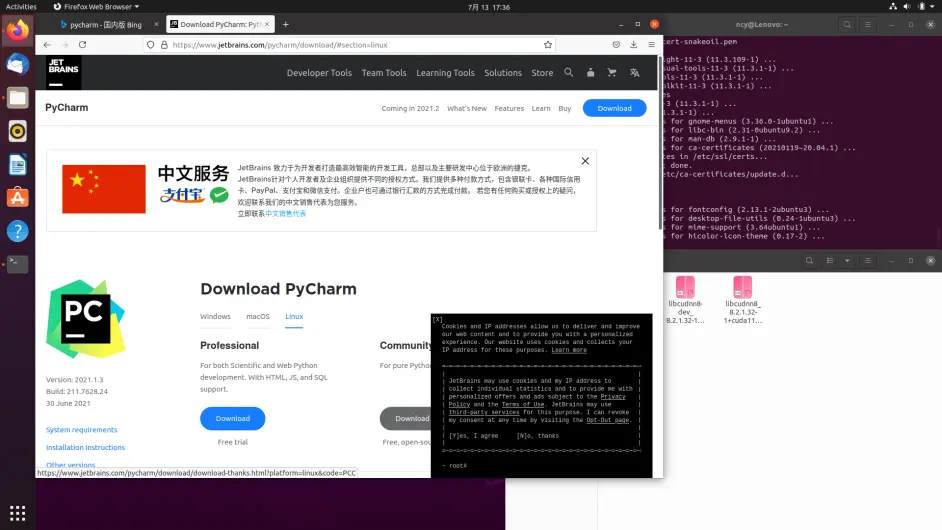
Task: Open the Store menu
Action: pos(542,73)
